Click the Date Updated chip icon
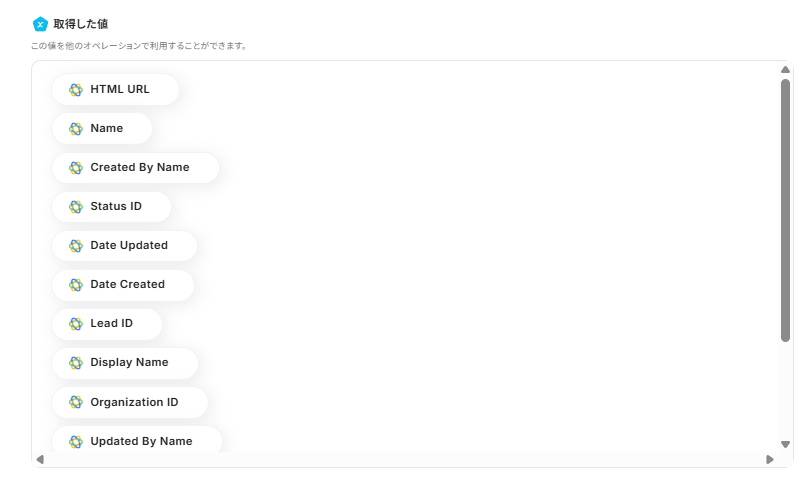 click(x=75, y=245)
